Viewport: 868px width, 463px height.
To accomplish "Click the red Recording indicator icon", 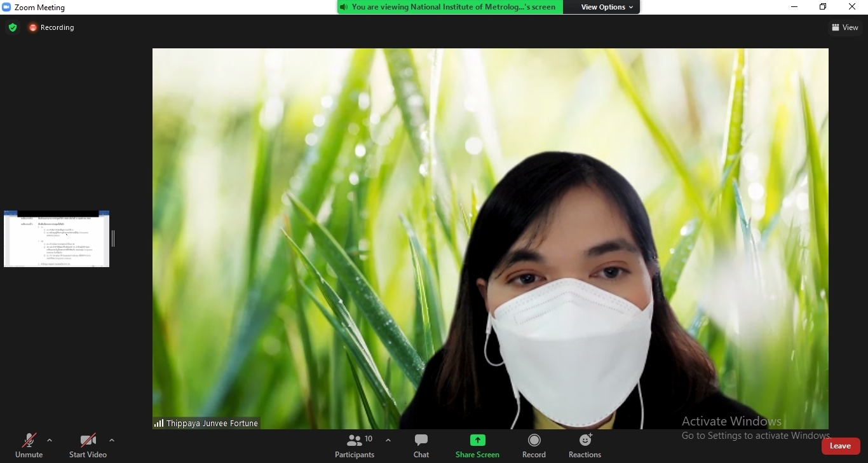I will point(33,27).
